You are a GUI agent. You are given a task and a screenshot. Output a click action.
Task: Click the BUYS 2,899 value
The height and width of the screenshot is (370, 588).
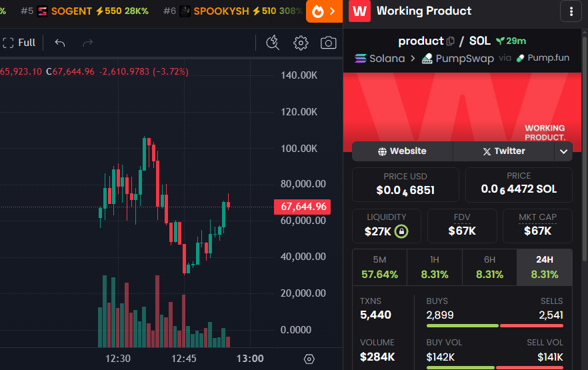[440, 315]
